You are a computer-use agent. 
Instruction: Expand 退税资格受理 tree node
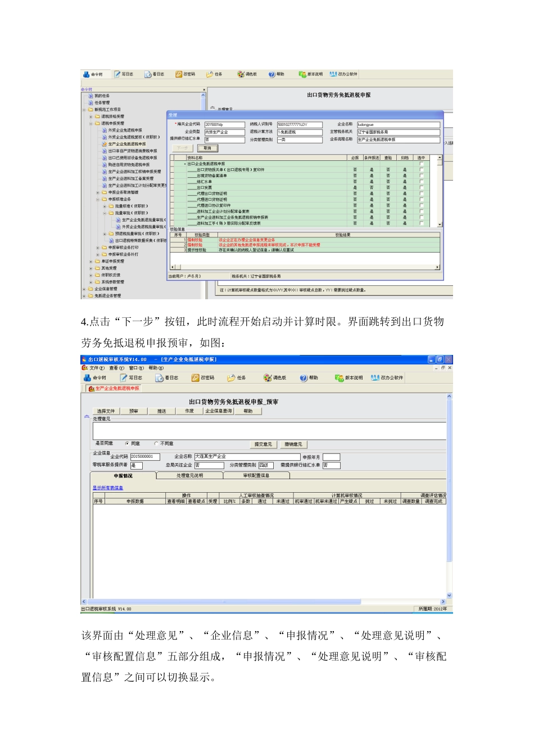(91, 117)
